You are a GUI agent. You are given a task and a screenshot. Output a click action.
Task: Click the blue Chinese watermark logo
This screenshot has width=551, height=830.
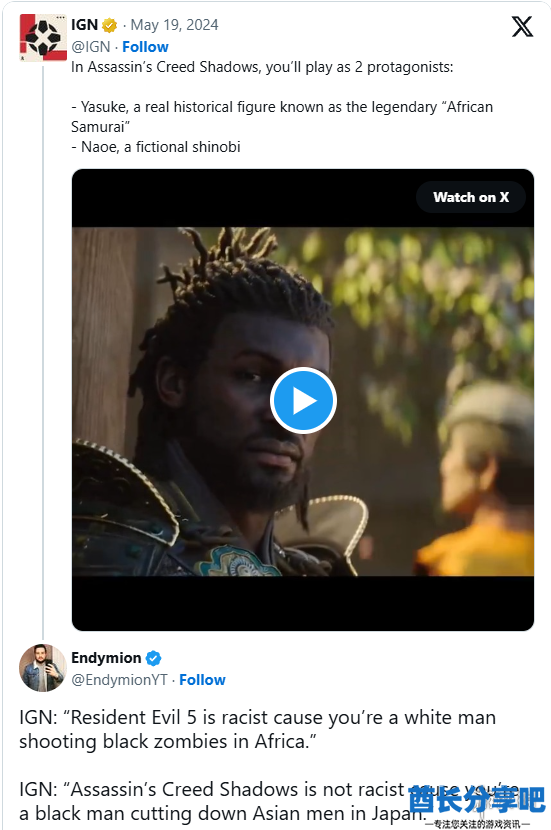pyautogui.click(x=477, y=800)
